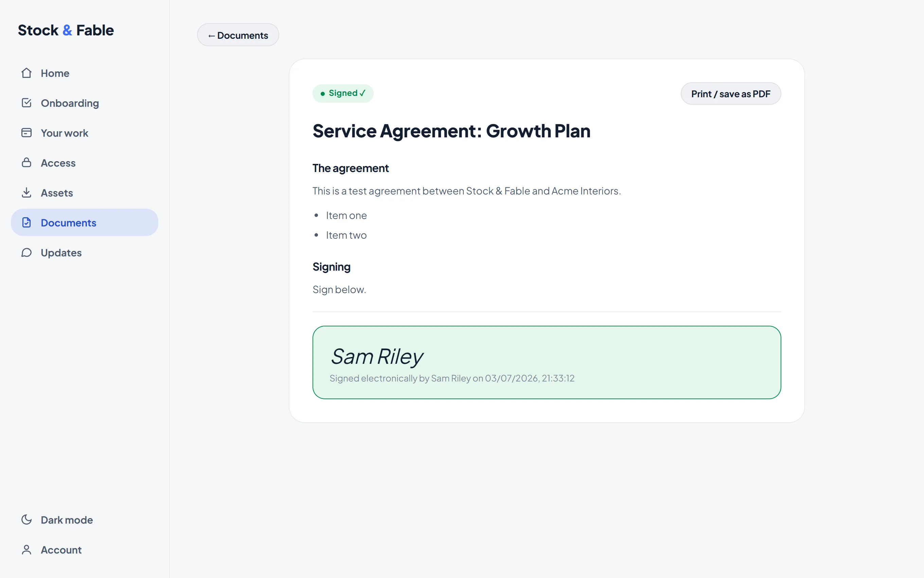Click the Access padlock icon
Image resolution: width=924 pixels, height=578 pixels.
click(x=26, y=163)
